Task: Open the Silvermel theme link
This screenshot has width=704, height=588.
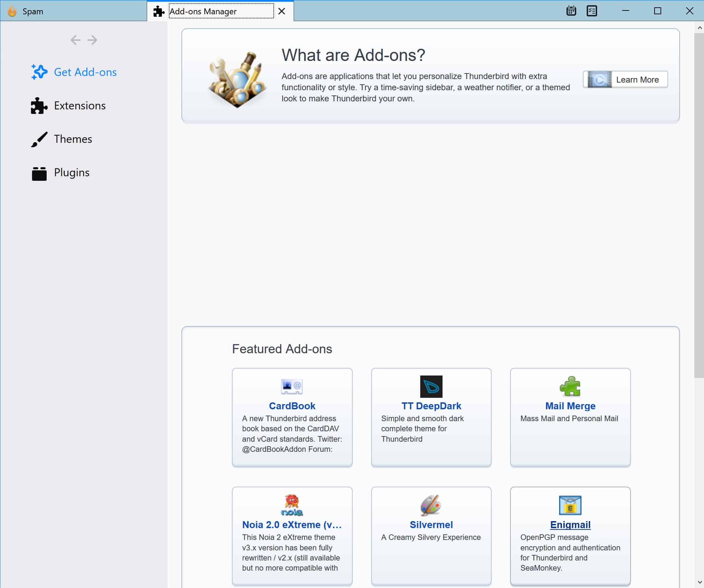Action: (431, 525)
